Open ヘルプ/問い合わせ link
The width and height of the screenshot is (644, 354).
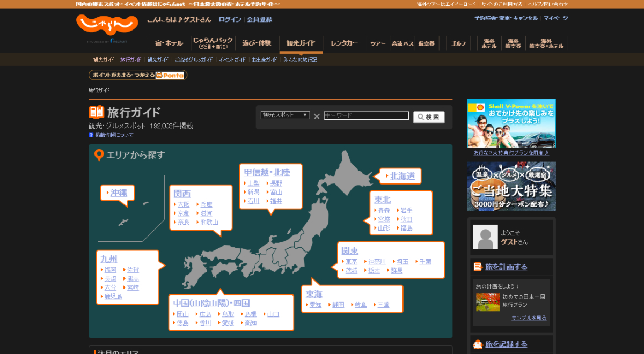point(548,4)
